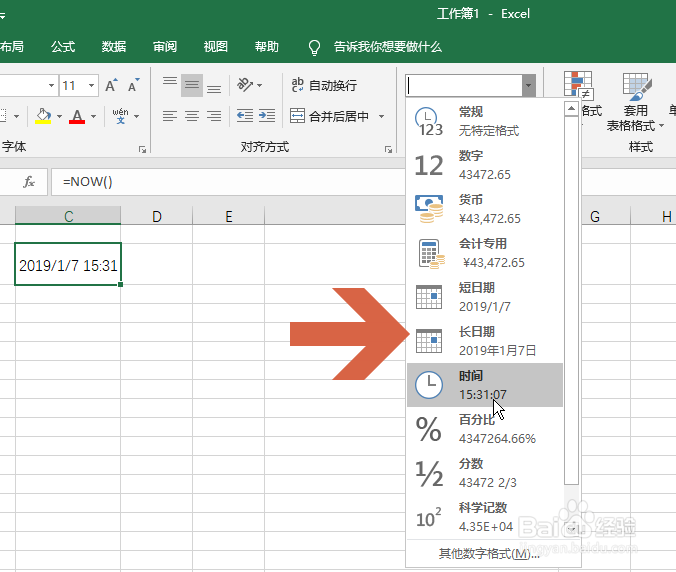Expand 套用表格格式 dropdown arrow
Image resolution: width=676 pixels, height=572 pixels.
pos(661,126)
